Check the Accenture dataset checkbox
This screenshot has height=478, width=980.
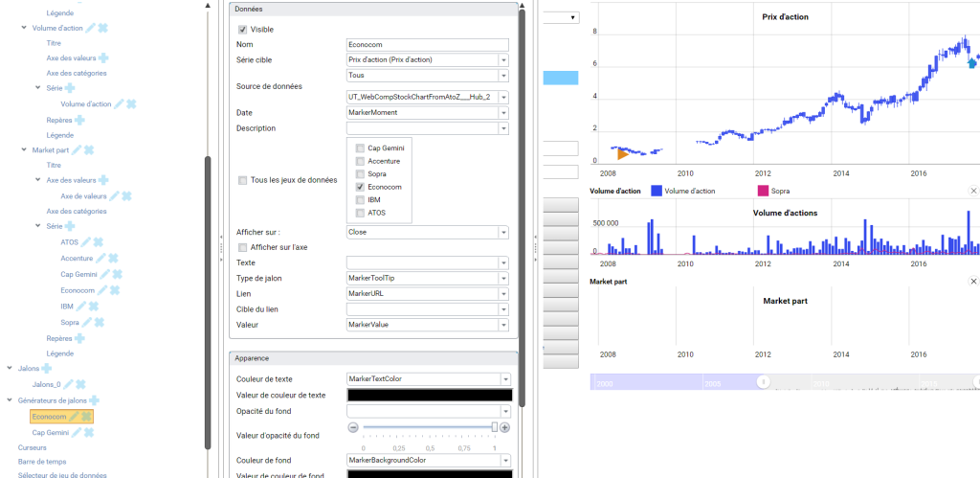[x=360, y=161]
